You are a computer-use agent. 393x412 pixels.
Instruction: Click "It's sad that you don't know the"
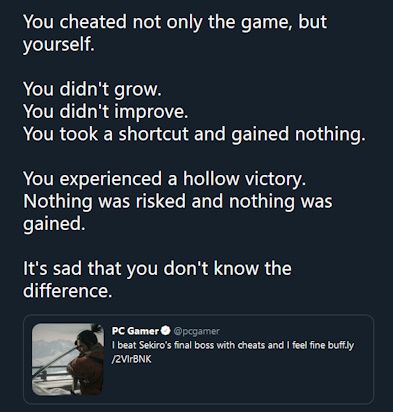(157, 269)
